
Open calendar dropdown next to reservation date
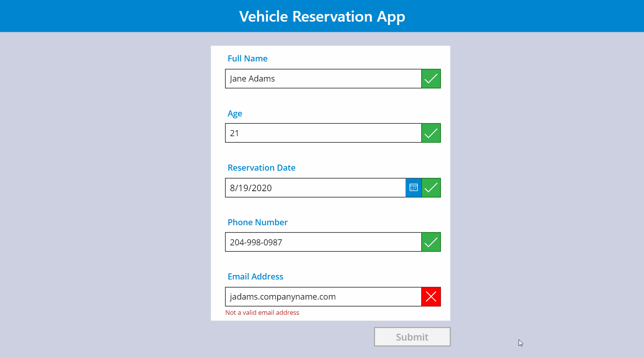pos(413,187)
